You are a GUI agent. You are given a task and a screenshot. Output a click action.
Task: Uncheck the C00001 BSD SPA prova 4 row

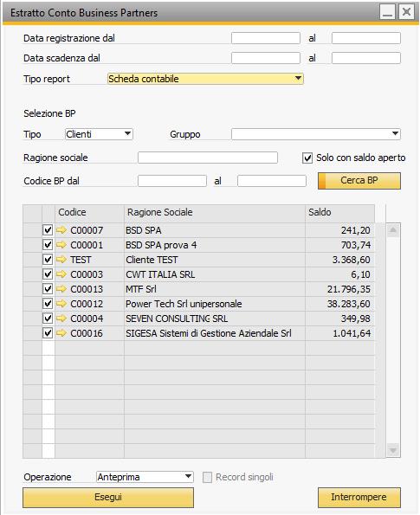(48, 245)
